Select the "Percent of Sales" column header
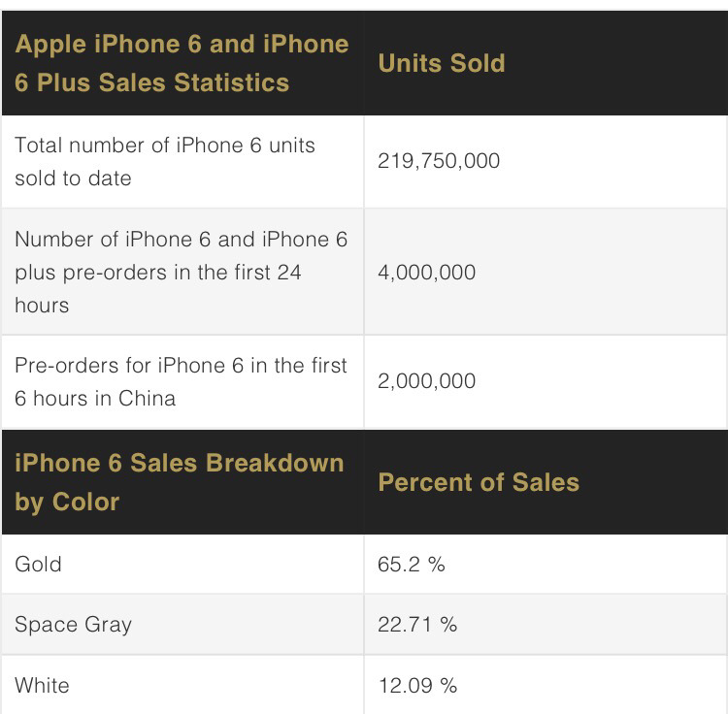The width and height of the screenshot is (728, 714). click(479, 482)
